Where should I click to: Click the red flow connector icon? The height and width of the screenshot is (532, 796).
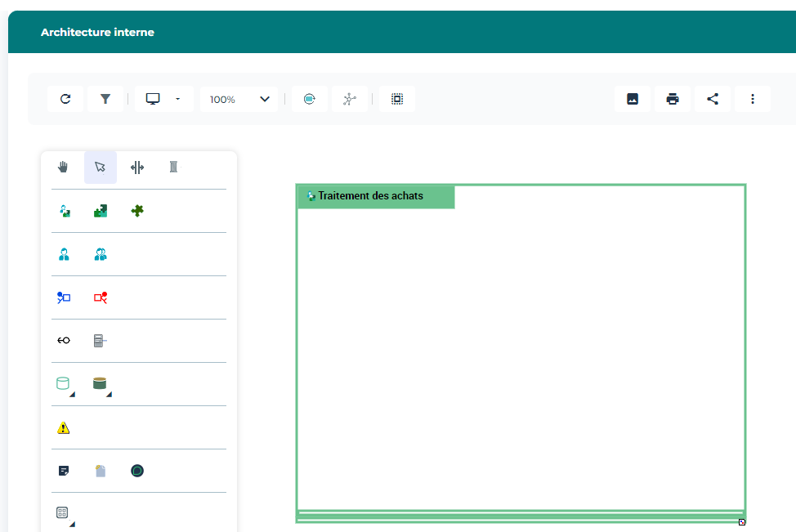101,297
